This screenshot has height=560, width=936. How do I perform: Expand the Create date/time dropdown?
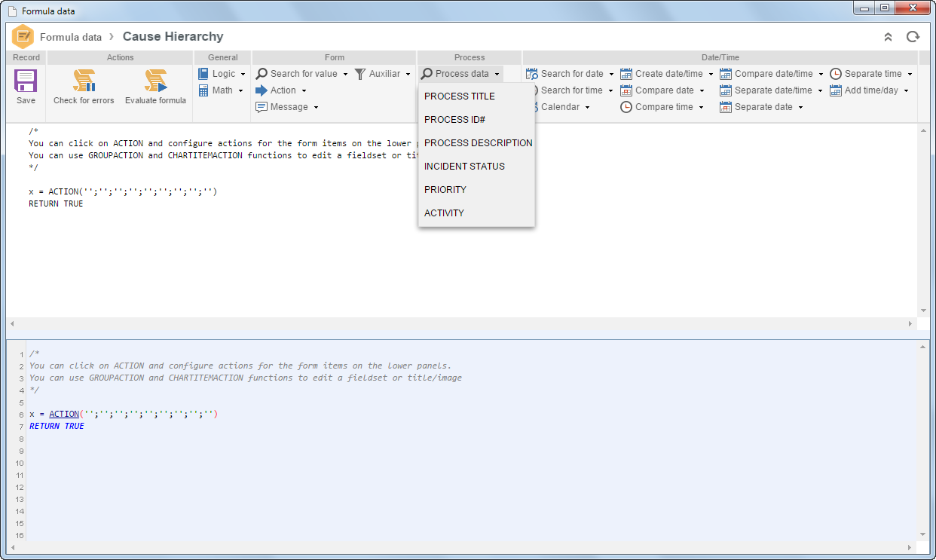coord(711,75)
